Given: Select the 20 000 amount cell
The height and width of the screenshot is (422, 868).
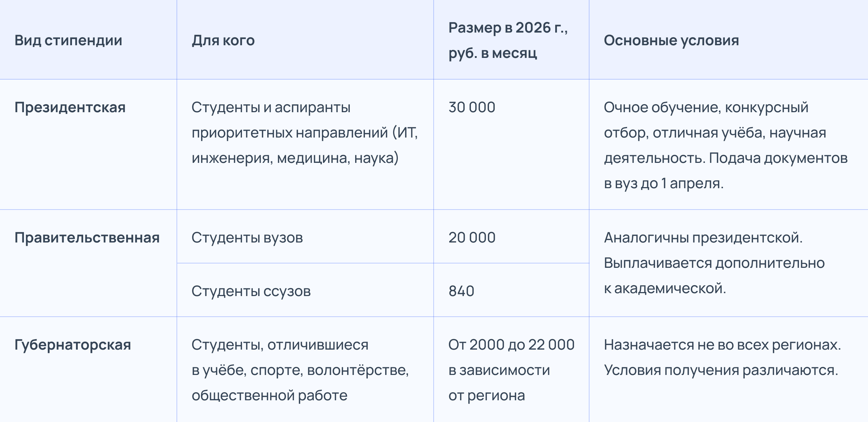Looking at the screenshot, I should point(472,238).
